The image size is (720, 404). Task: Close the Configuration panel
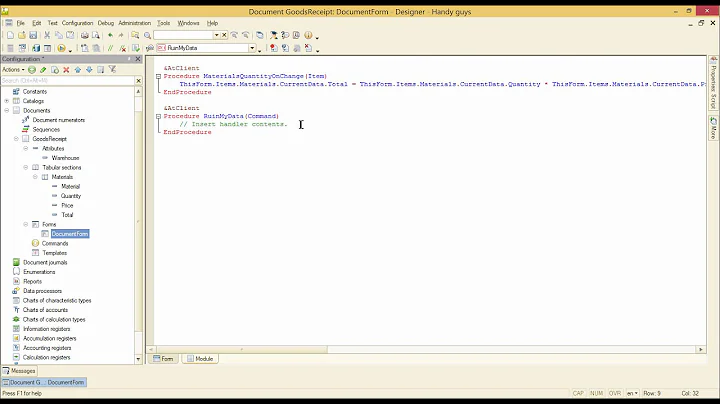pos(138,59)
